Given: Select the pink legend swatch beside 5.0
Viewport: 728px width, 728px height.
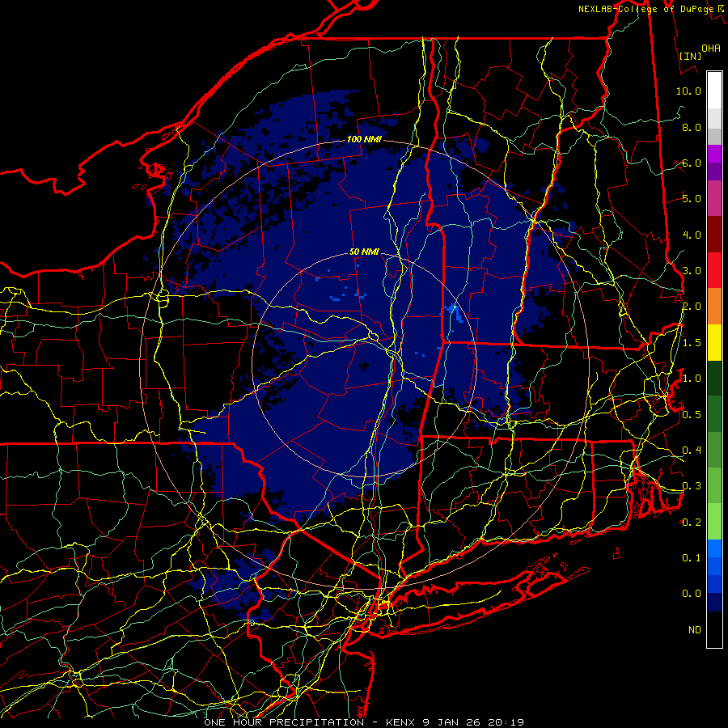Looking at the screenshot, I should pyautogui.click(x=714, y=198).
